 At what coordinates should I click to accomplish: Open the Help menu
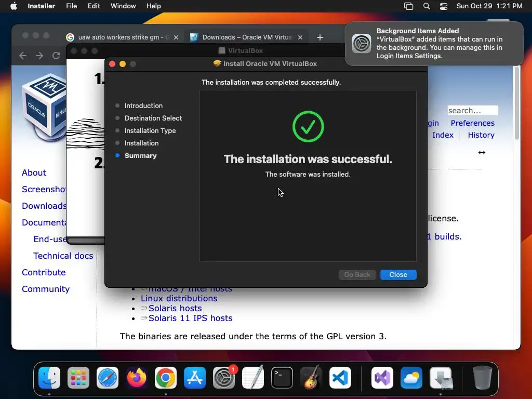[153, 6]
